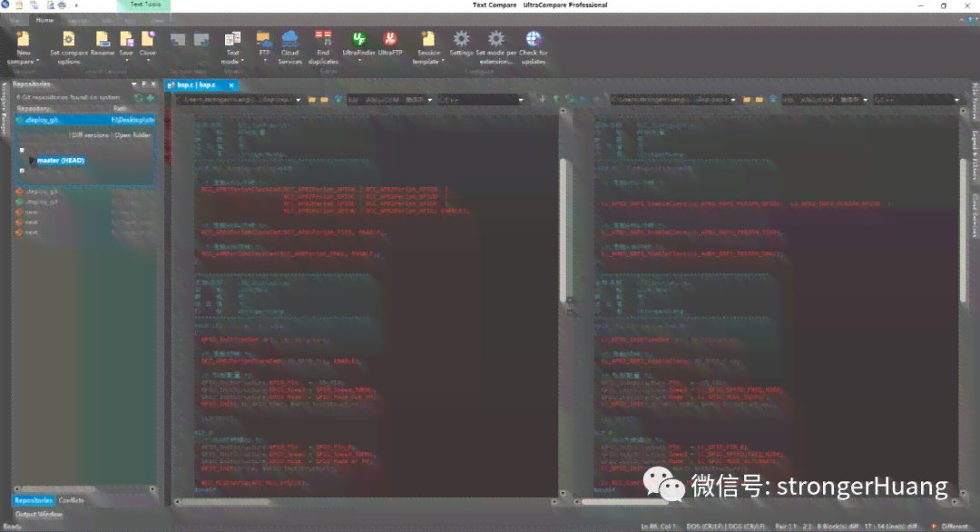Click the Diff versions link

pos(91,135)
